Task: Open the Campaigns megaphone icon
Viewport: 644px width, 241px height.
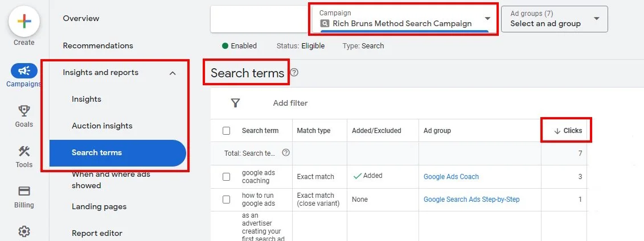Action: (24, 71)
